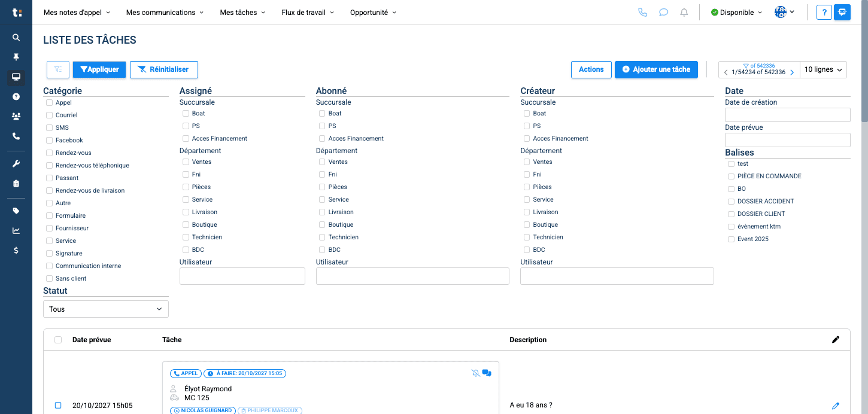
Task: Edit the Élyot Raymond task with the blue pencil
Action: [836, 406]
